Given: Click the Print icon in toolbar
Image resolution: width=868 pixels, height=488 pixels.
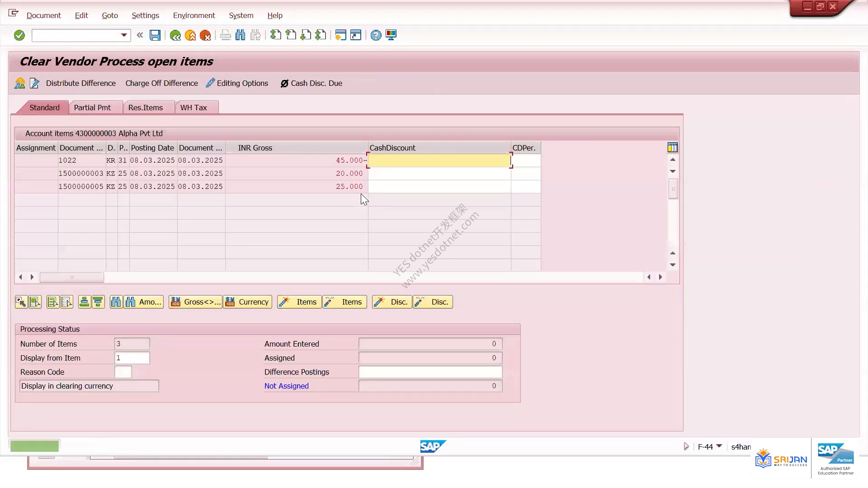Looking at the screenshot, I should [225, 35].
